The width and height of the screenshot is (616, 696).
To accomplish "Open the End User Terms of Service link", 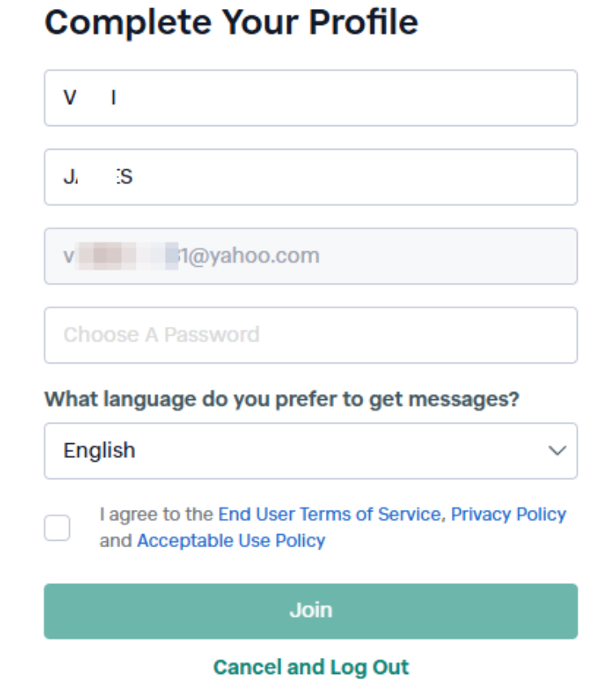I will [x=329, y=514].
